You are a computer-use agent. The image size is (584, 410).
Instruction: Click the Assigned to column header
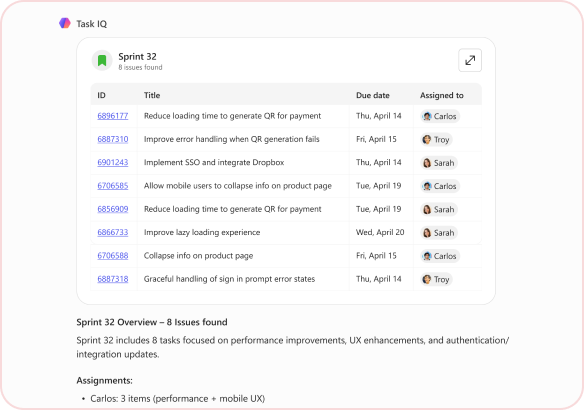click(442, 95)
